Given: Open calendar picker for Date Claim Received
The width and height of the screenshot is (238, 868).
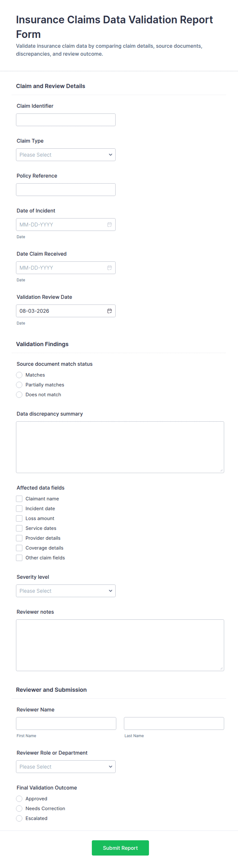Looking at the screenshot, I should [x=110, y=267].
